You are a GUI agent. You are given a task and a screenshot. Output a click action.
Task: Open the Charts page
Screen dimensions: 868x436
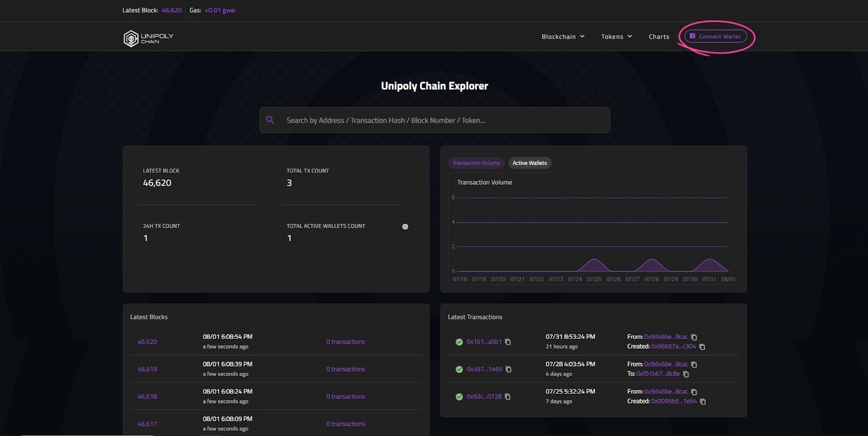click(659, 36)
